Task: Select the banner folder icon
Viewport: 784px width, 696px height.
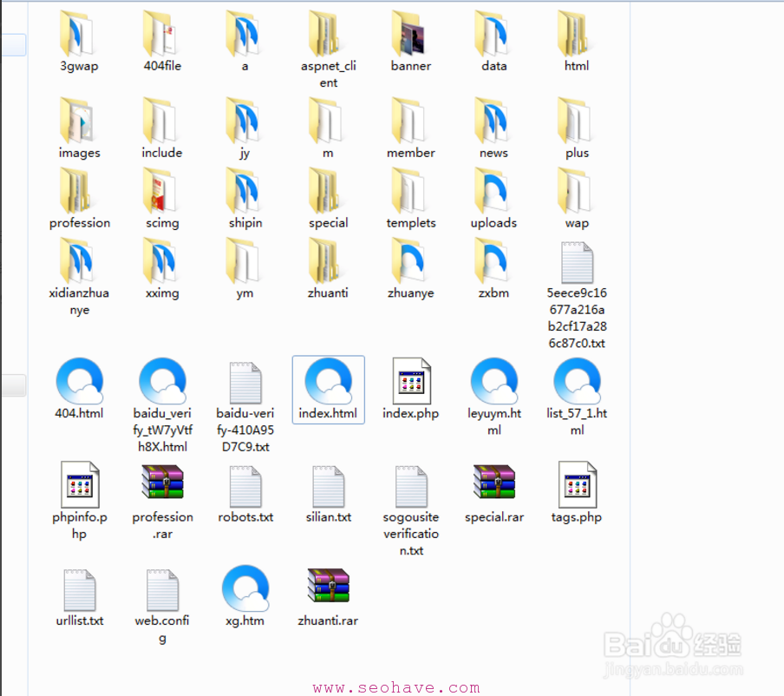Action: 409,34
